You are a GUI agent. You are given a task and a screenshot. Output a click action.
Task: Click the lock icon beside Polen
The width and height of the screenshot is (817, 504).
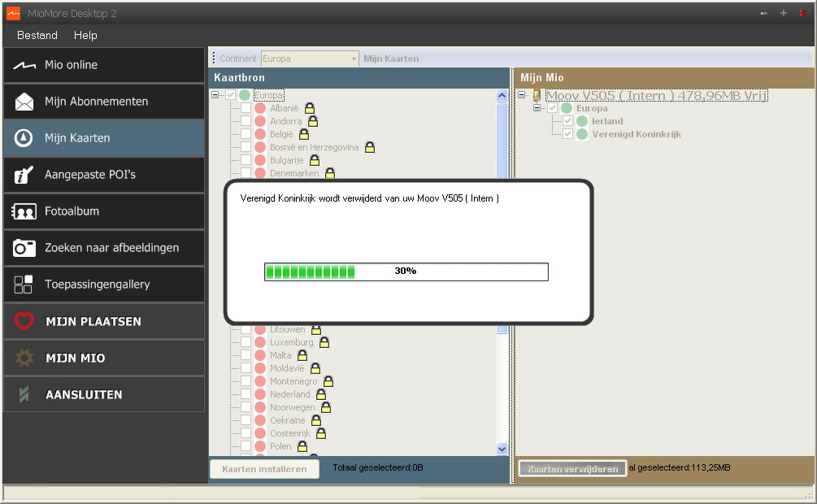302,446
